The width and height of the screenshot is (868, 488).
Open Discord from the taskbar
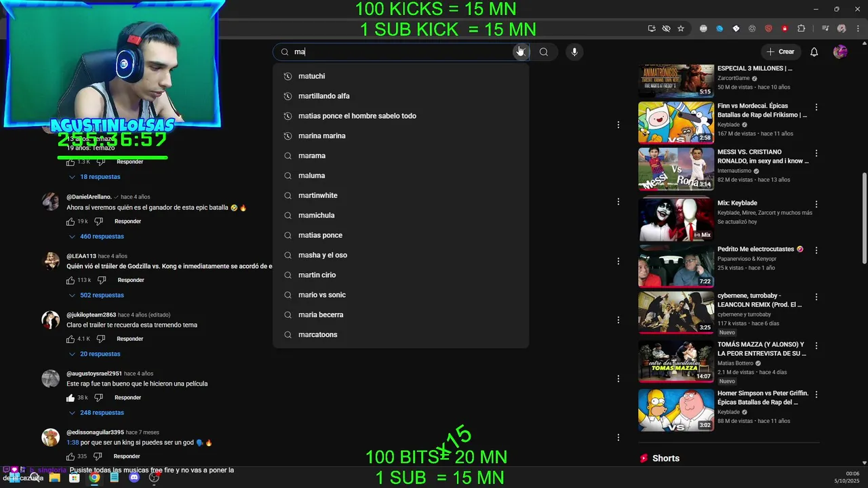134,477
